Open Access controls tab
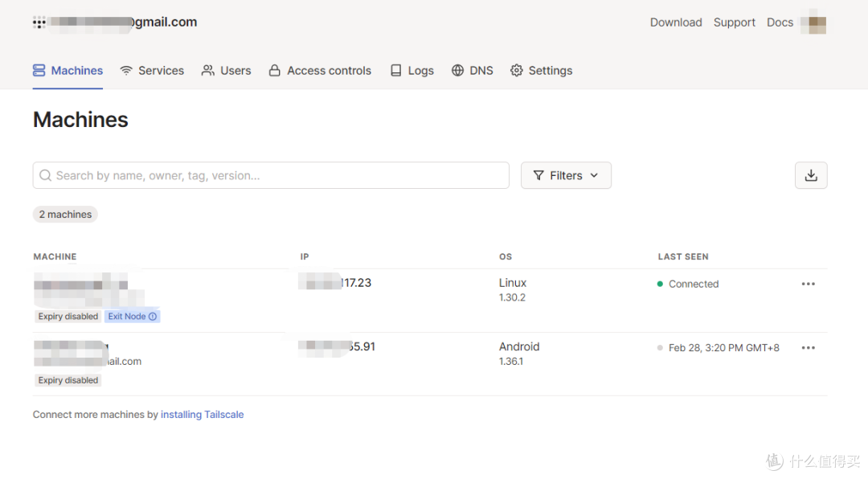 (x=320, y=71)
